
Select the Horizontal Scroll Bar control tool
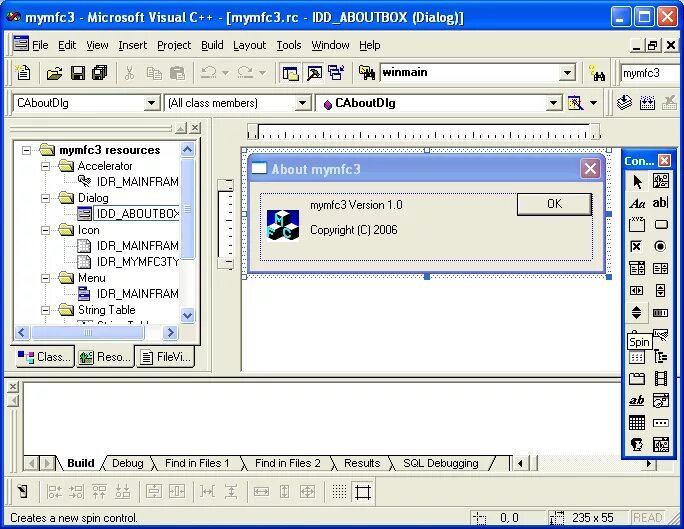tap(637, 290)
